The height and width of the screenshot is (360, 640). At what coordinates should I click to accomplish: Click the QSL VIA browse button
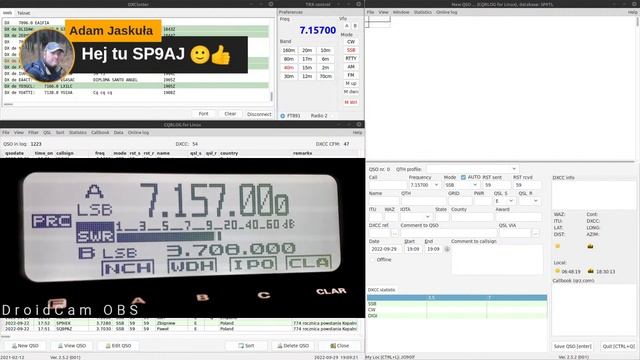coord(536,233)
